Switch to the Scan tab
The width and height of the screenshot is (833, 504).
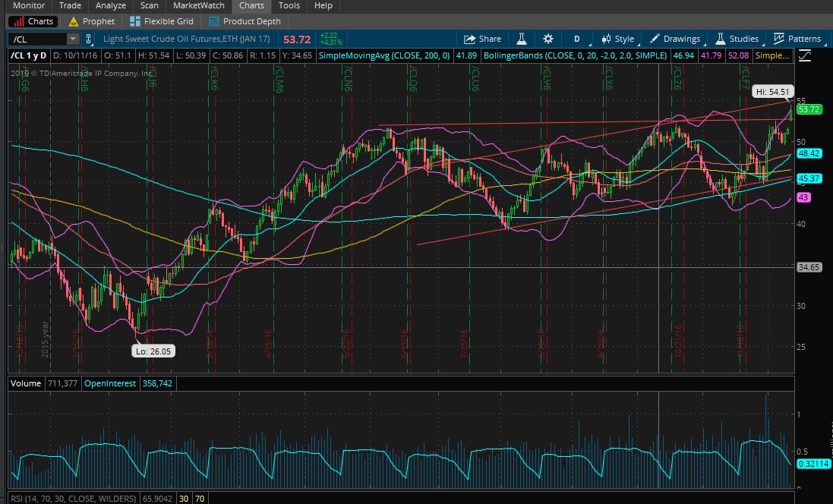150,5
